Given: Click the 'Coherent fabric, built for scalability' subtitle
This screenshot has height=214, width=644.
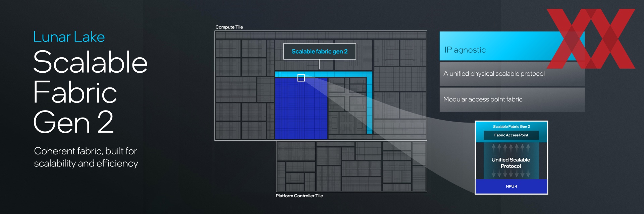Looking at the screenshot, I should [x=86, y=157].
